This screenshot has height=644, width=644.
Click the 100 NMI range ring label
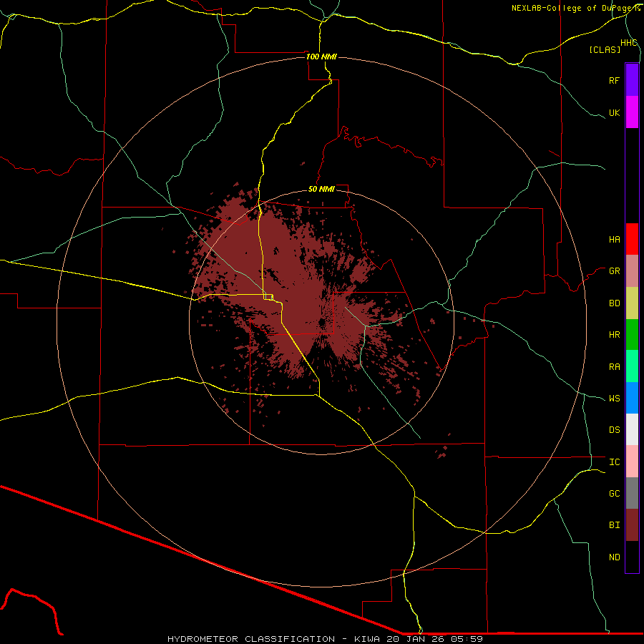click(321, 57)
